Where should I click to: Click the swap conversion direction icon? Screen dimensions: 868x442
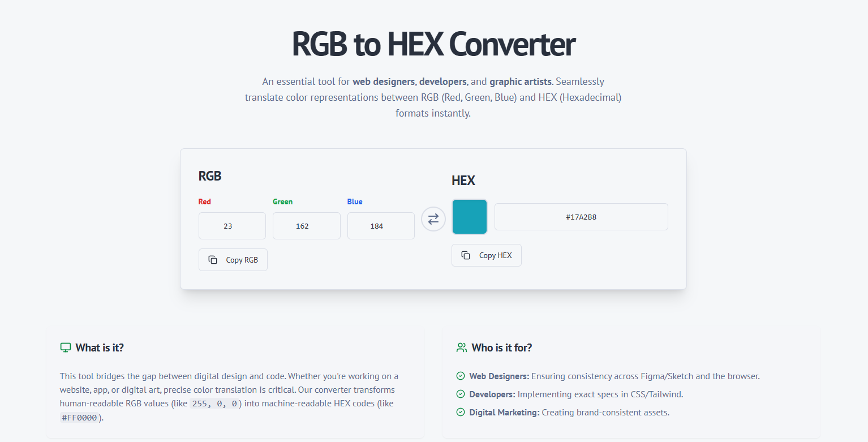(x=433, y=219)
